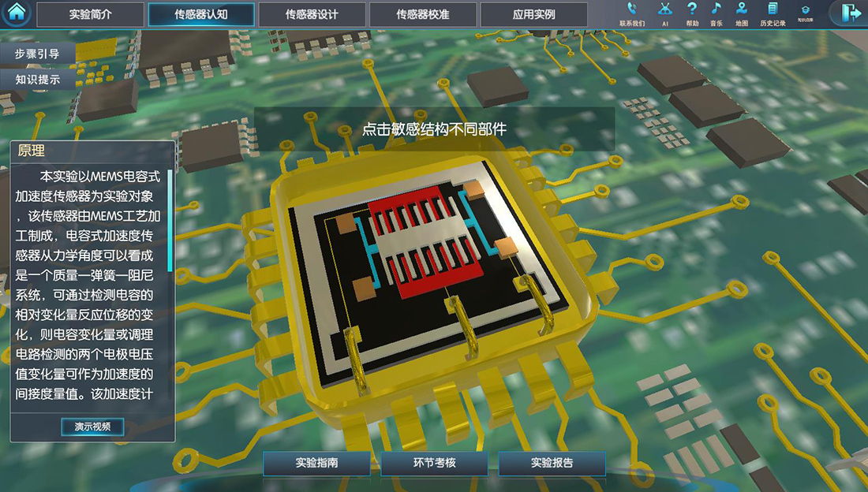Click the home icon
The image size is (868, 492).
17,13
